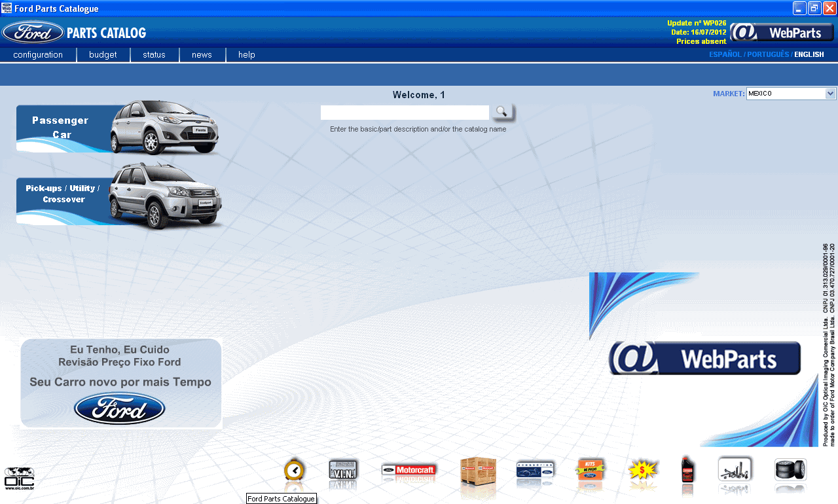Select the tires icon at bottom right
The width and height of the screenshot is (838, 504).
coord(790,470)
